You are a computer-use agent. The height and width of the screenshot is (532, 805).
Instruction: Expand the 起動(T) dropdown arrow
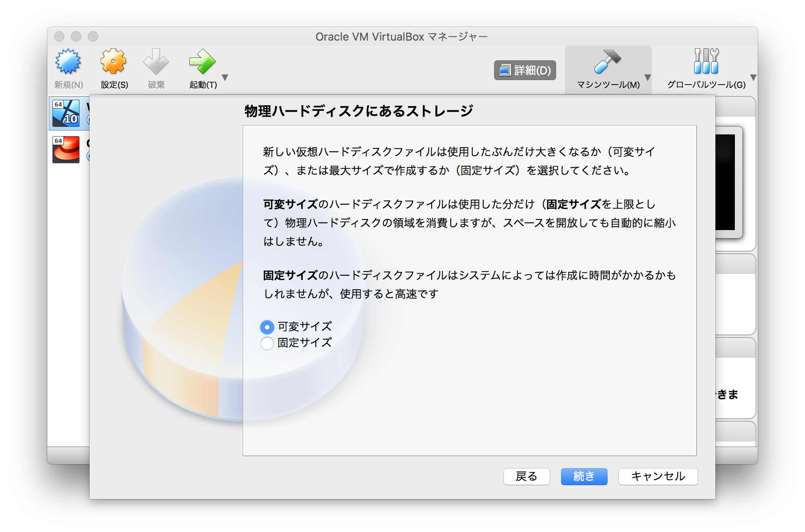point(226,78)
